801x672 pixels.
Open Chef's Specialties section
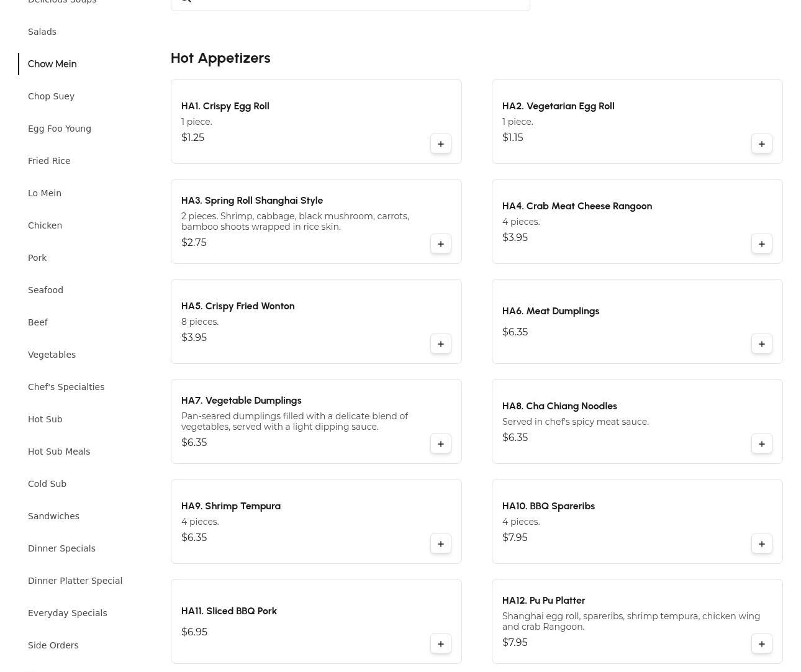coord(66,387)
